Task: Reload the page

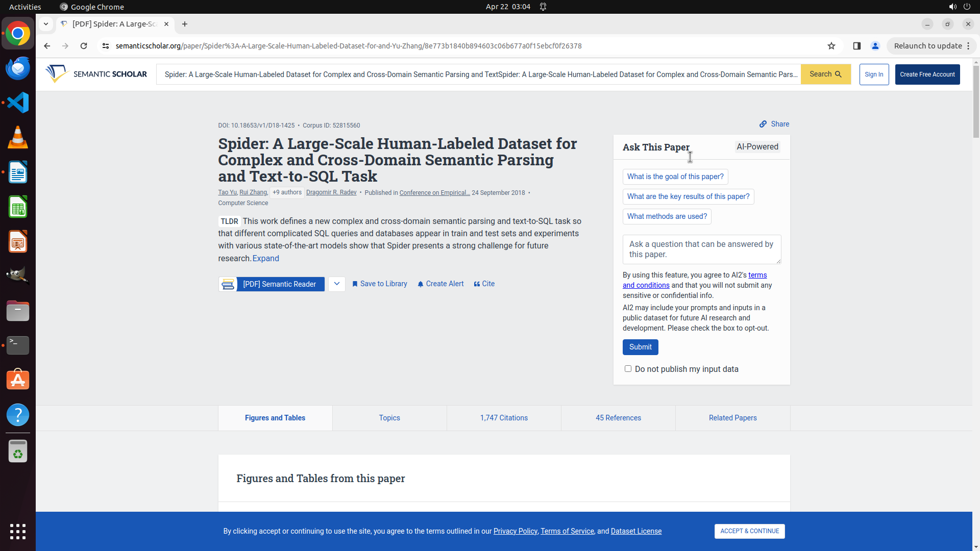Action: [x=84, y=46]
